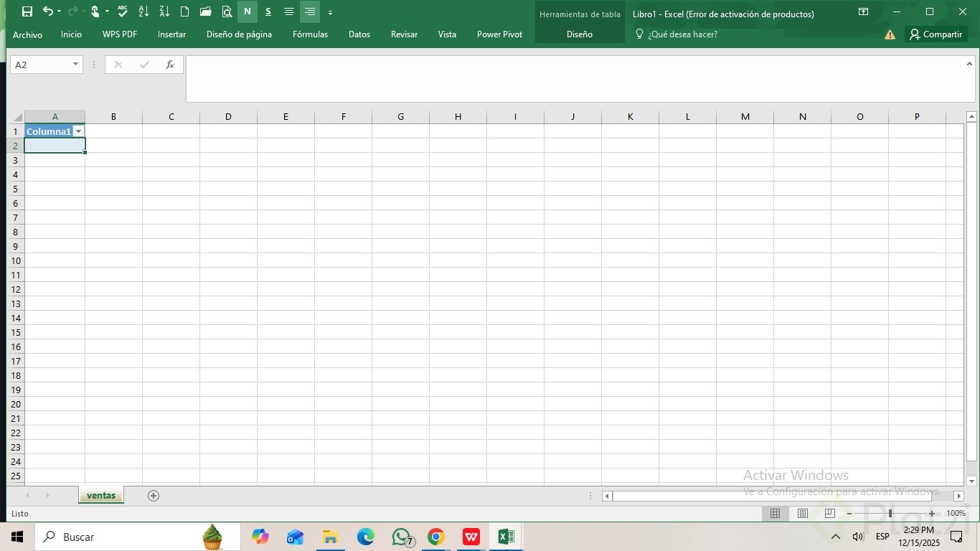The width and height of the screenshot is (980, 551).
Task: Switch to the Inicio tab
Action: [x=71, y=34]
